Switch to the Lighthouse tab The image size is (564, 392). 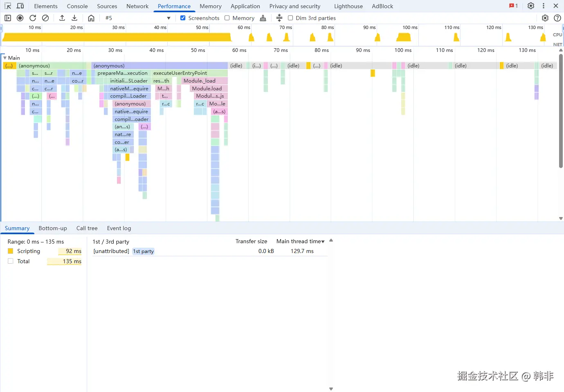pos(348,6)
